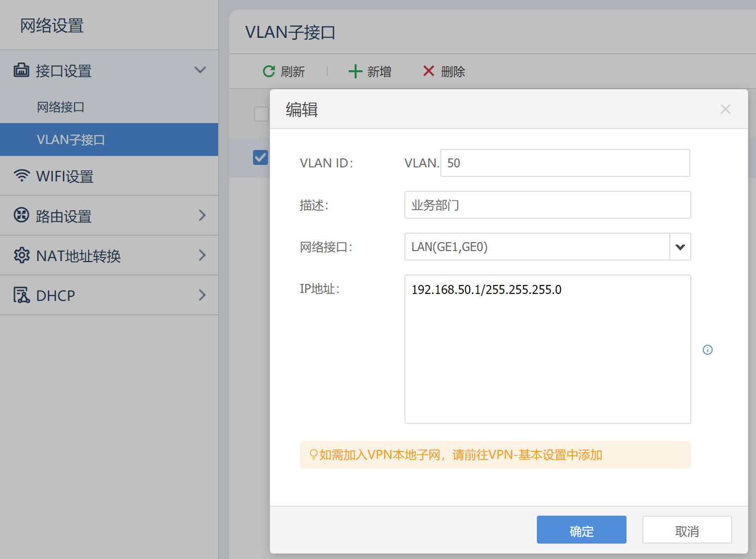Select 网络接口 in the sidebar

pyautogui.click(x=61, y=107)
